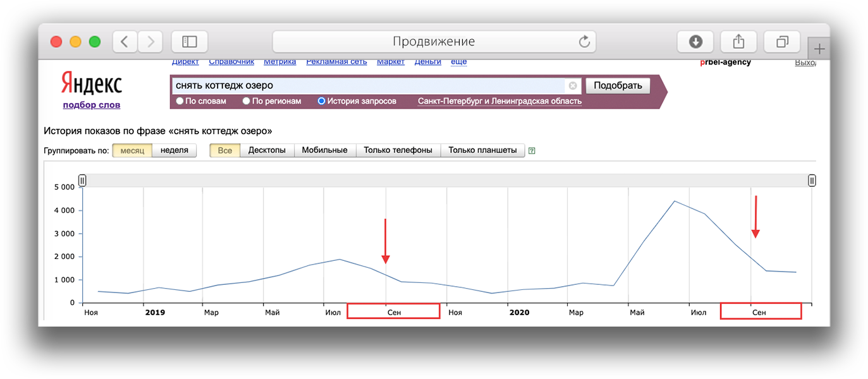
Task: Show all tabs via the overlapping squares icon
Action: 782,42
